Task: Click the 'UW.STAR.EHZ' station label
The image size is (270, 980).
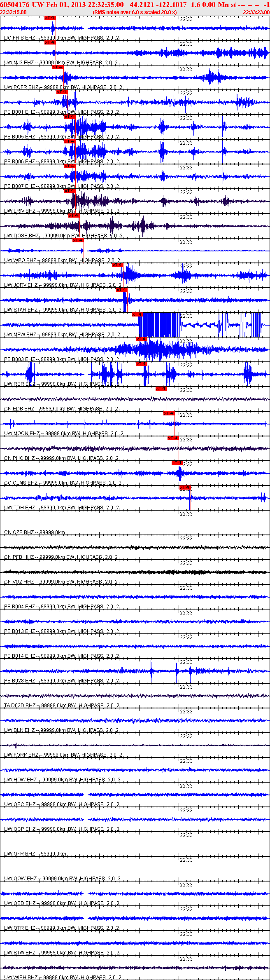Action: pos(21,310)
